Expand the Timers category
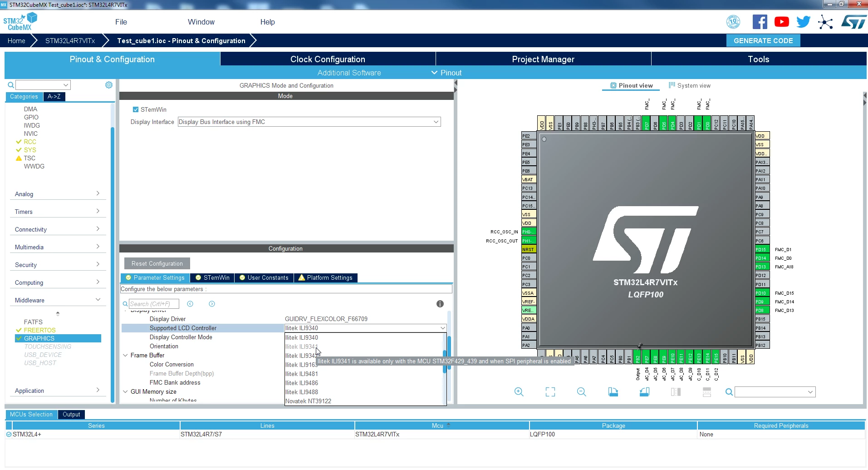The image size is (868, 470). point(57,212)
